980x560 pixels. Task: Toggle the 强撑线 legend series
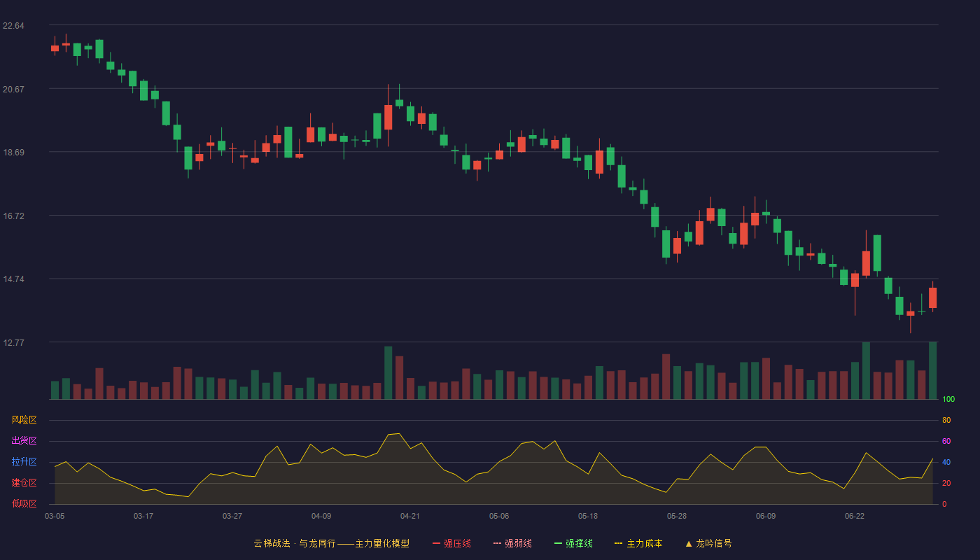573,543
